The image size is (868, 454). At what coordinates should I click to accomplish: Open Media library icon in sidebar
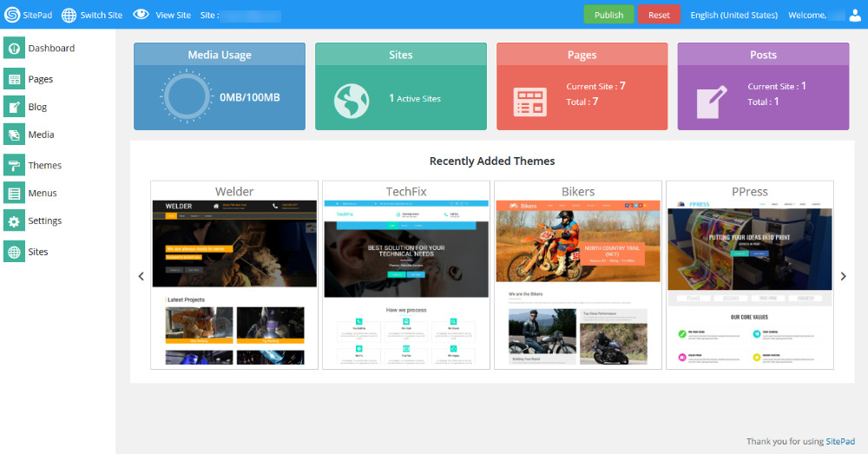coord(14,135)
